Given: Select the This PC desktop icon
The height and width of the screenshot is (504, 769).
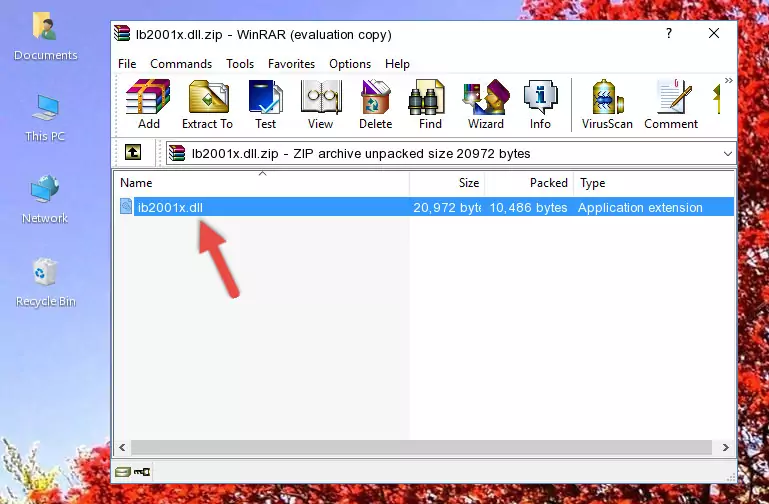Looking at the screenshot, I should (45, 118).
